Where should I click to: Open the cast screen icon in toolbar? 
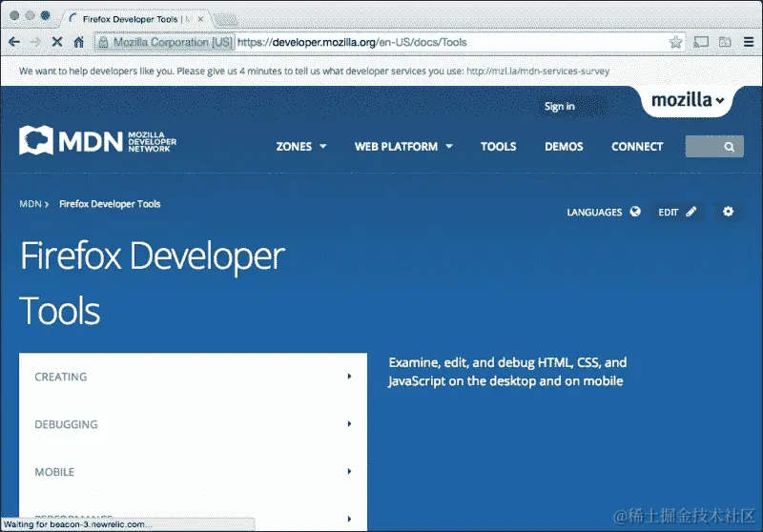click(701, 42)
